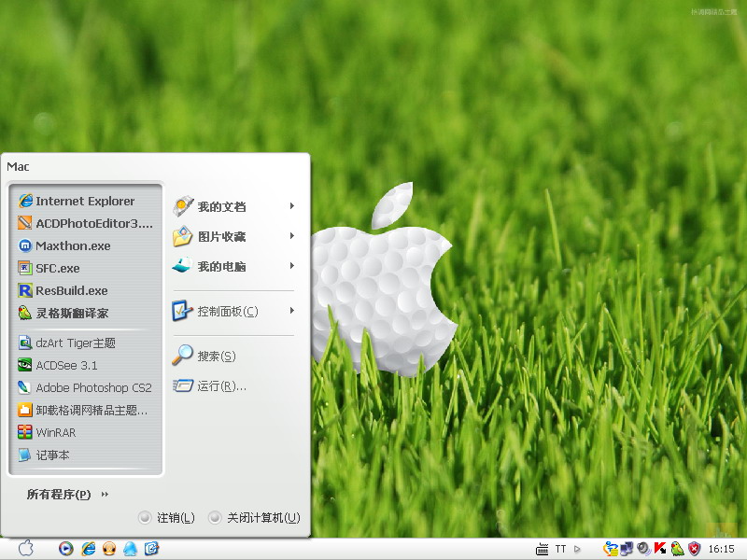The width and height of the screenshot is (747, 560).
Task: Choose 运行(R)... run command
Action: (x=233, y=385)
